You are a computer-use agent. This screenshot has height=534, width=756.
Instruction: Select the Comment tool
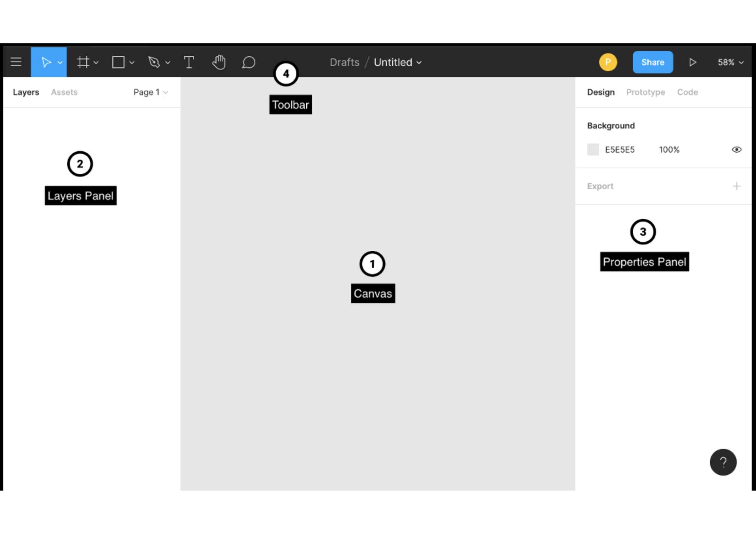(248, 62)
